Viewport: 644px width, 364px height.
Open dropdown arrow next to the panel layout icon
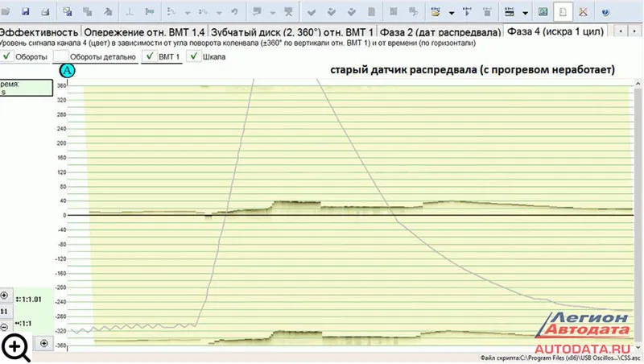click(525, 12)
